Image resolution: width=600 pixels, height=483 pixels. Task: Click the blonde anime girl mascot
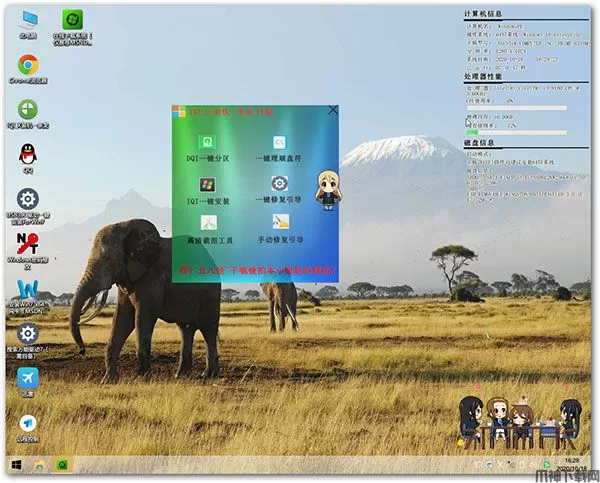[x=328, y=190]
